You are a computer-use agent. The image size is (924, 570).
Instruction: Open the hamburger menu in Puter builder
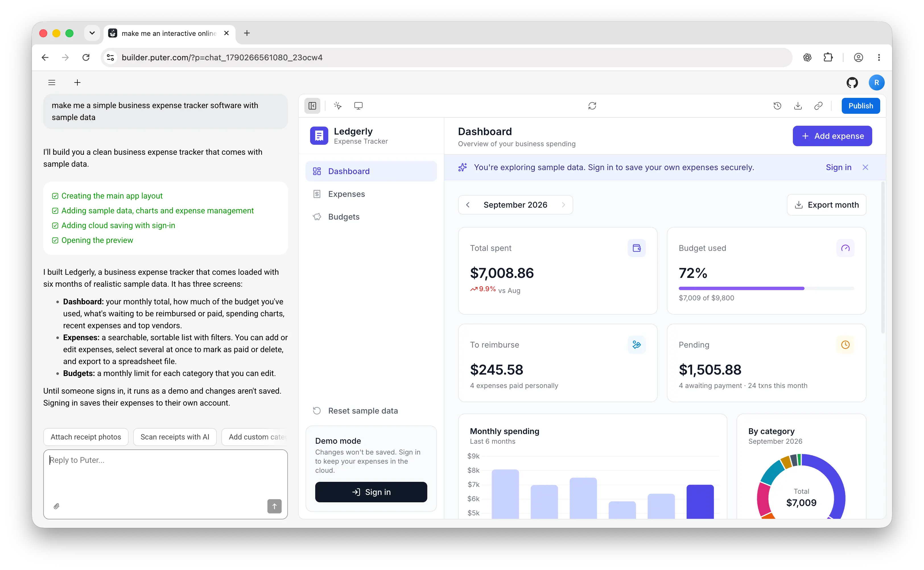click(52, 82)
